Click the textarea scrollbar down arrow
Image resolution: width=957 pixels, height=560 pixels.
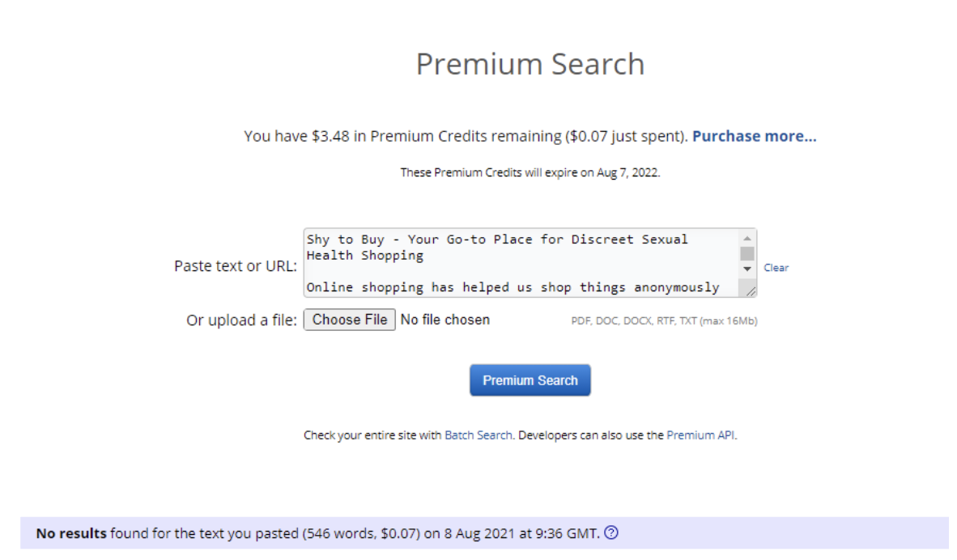[747, 269]
